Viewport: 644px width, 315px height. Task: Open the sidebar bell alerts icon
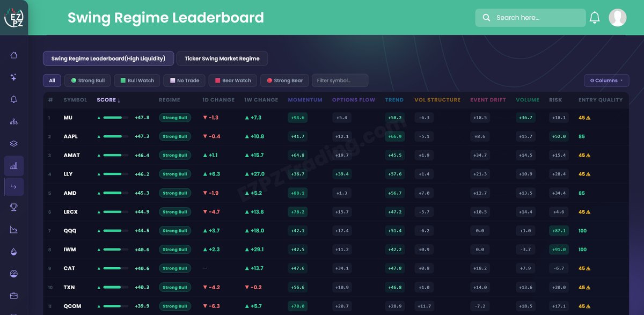[x=14, y=99]
